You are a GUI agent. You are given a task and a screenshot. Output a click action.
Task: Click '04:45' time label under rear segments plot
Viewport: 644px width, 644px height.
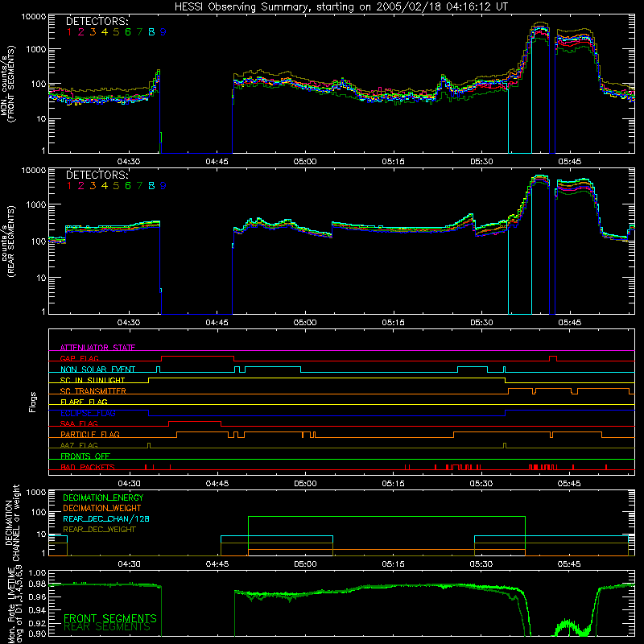tap(217, 323)
